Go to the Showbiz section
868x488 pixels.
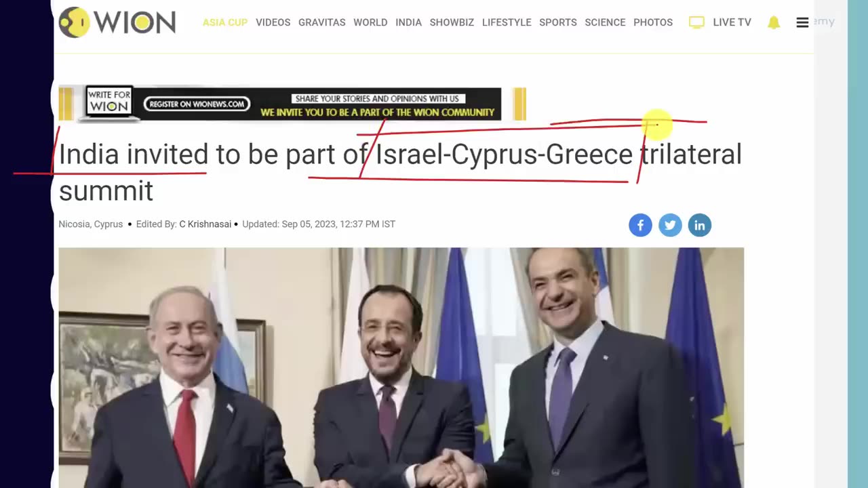pos(452,22)
